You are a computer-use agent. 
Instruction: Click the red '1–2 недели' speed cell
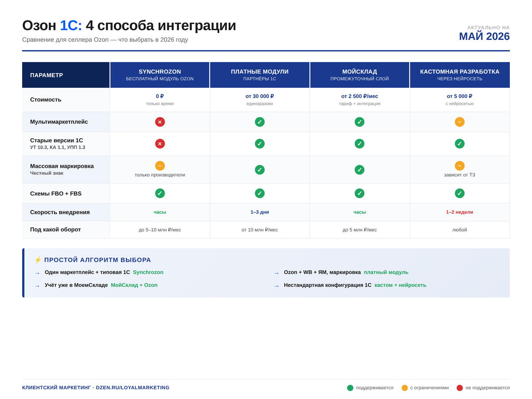459,212
